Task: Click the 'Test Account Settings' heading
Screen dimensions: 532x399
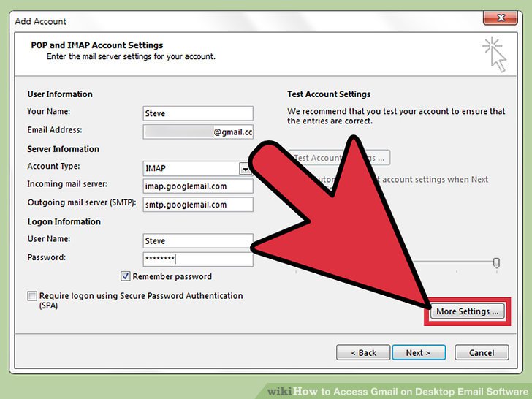Action: click(x=329, y=94)
